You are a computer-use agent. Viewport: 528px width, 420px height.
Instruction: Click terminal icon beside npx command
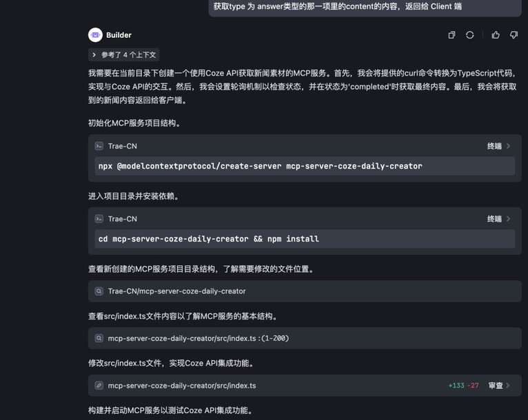[x=99, y=146]
